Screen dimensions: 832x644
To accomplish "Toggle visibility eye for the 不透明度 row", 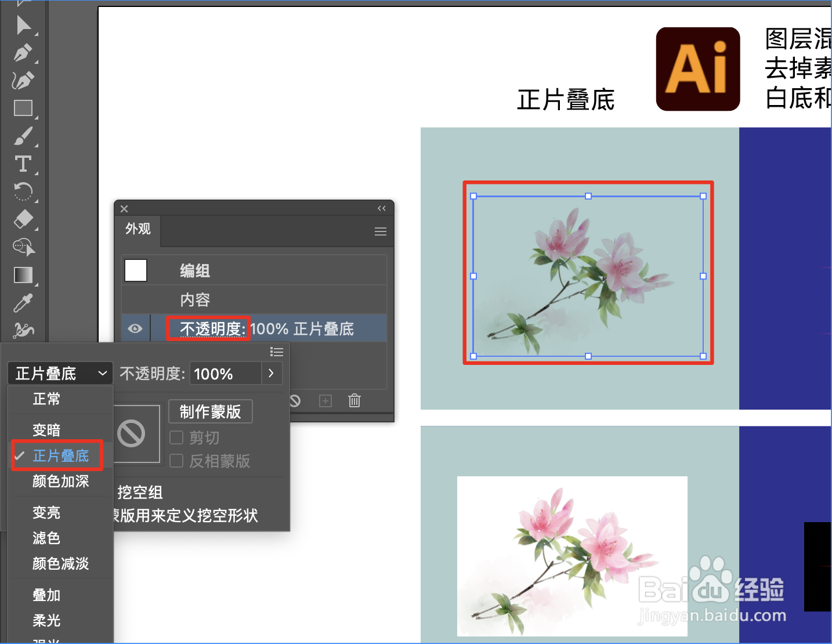I will [136, 328].
